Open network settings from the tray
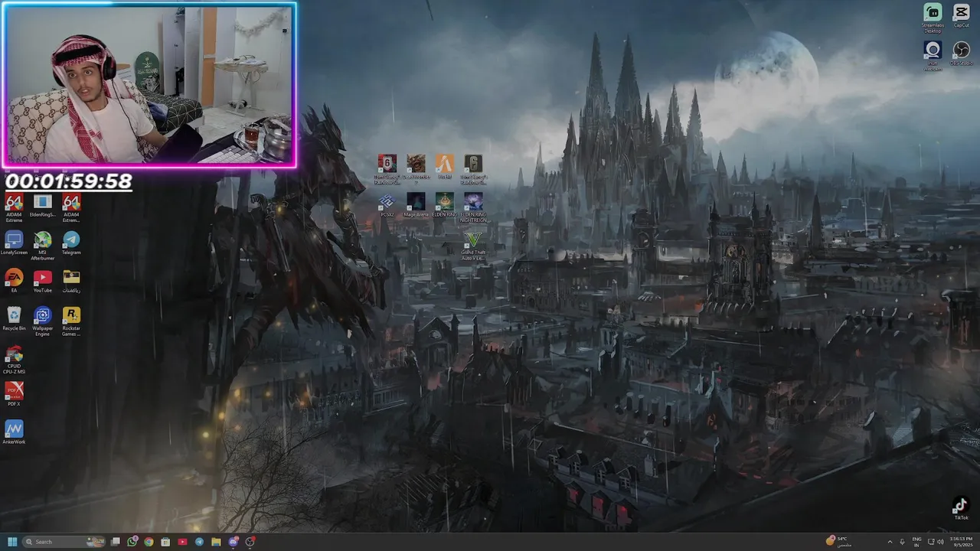The height and width of the screenshot is (551, 980). coord(930,542)
